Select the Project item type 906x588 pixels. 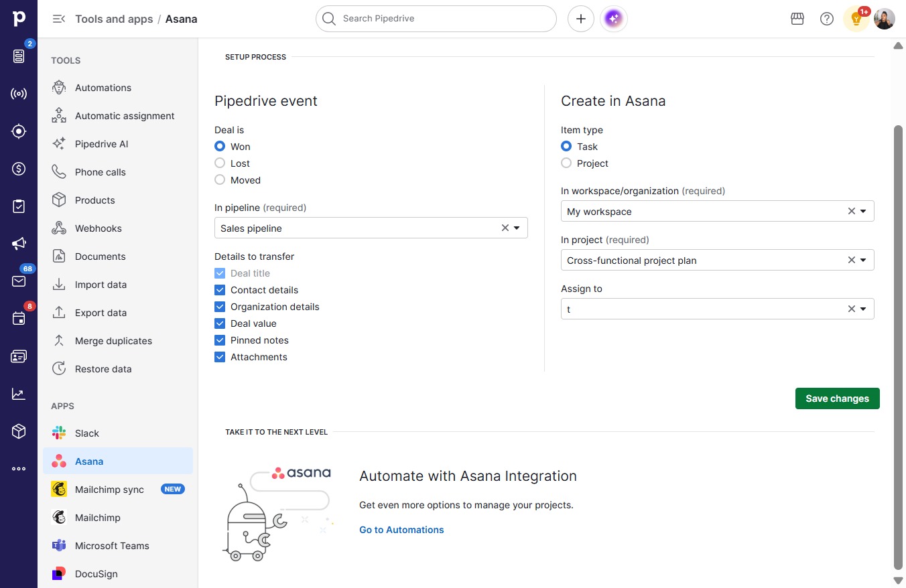tap(566, 163)
